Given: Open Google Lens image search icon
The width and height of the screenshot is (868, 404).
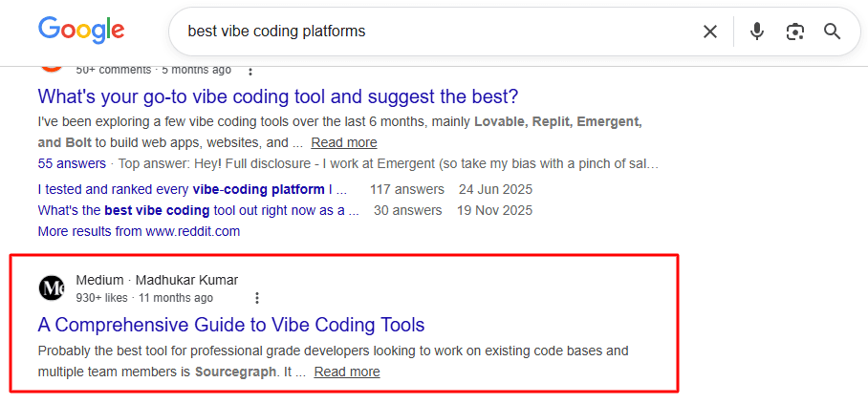Looking at the screenshot, I should (795, 32).
